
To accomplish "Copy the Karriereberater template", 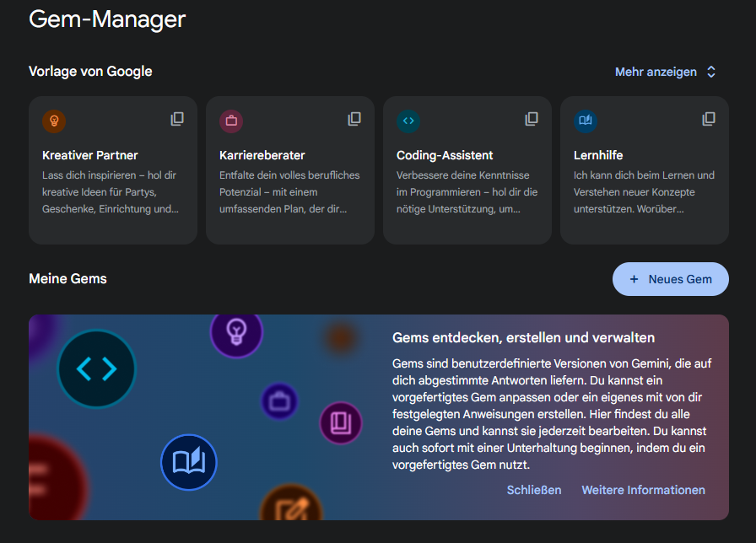I will (354, 119).
